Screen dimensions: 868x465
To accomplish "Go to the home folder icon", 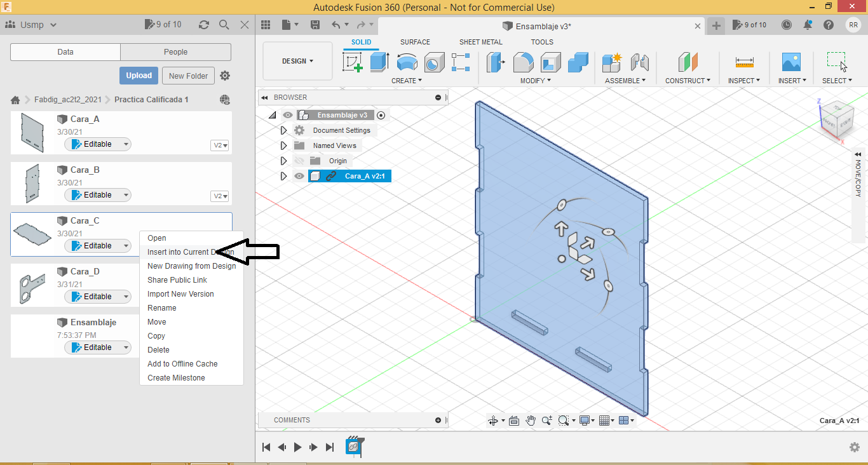I will pos(15,100).
